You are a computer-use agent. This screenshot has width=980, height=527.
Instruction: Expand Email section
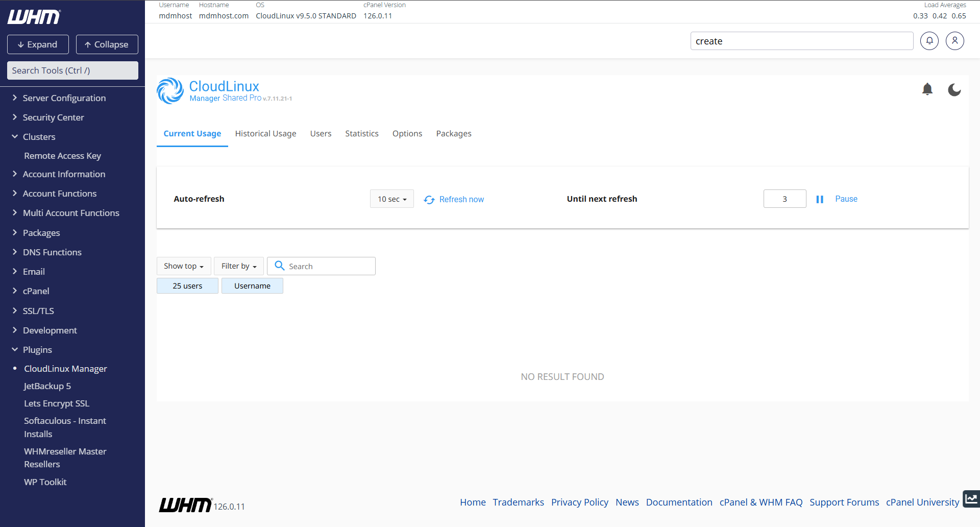point(34,272)
